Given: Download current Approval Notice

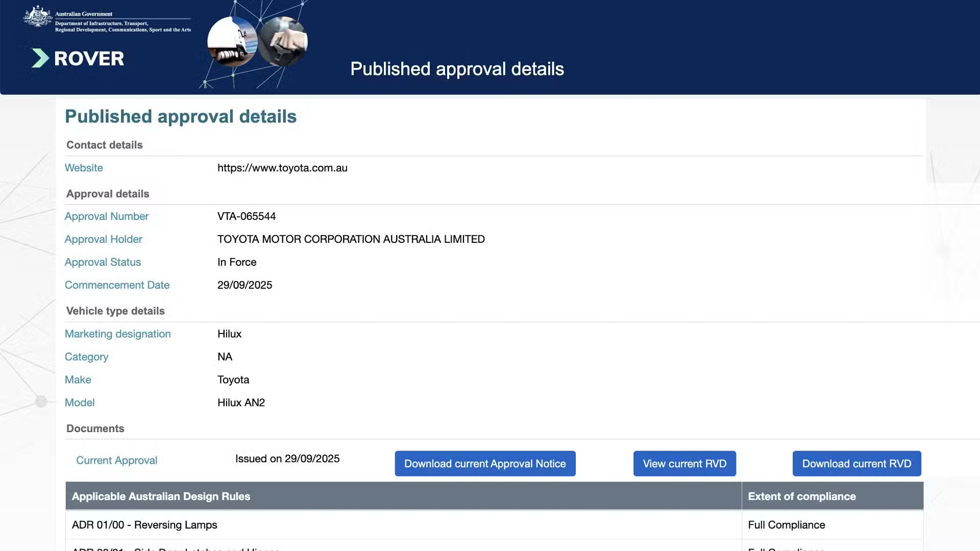Looking at the screenshot, I should click(x=485, y=463).
